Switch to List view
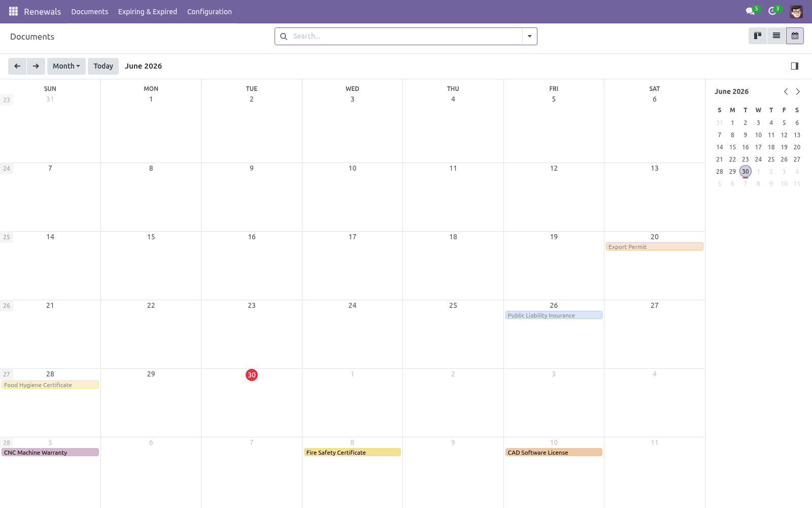The width and height of the screenshot is (812, 508). (x=776, y=36)
